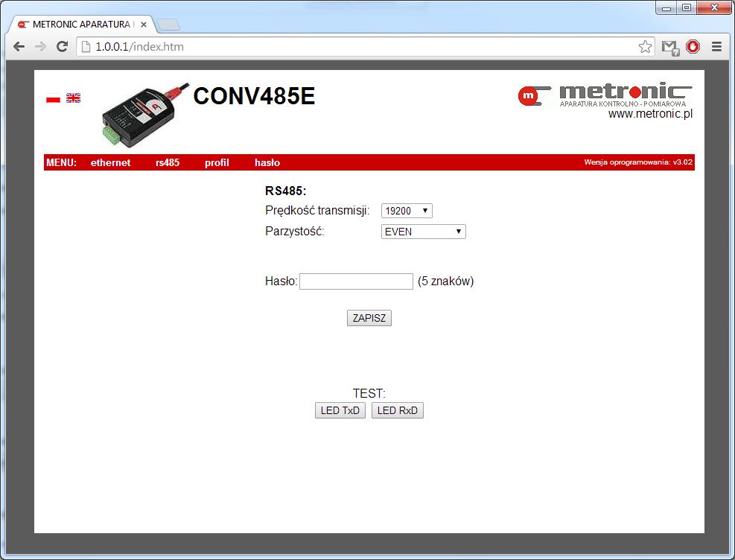Click the CONV485E heading

[x=254, y=96]
